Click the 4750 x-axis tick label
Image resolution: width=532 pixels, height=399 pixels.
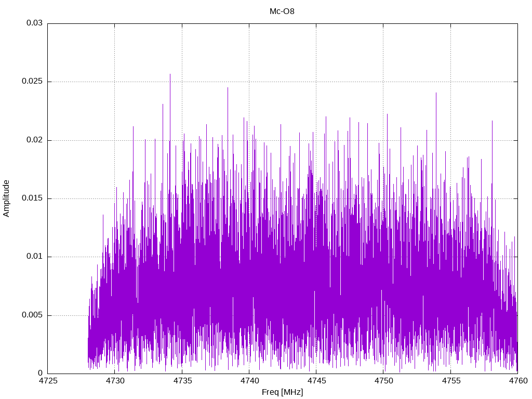(x=384, y=381)
